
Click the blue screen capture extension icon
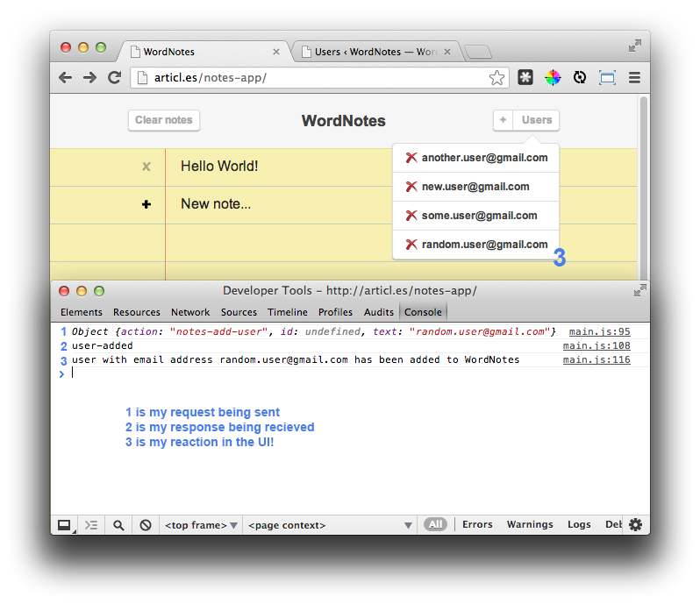pyautogui.click(x=607, y=78)
